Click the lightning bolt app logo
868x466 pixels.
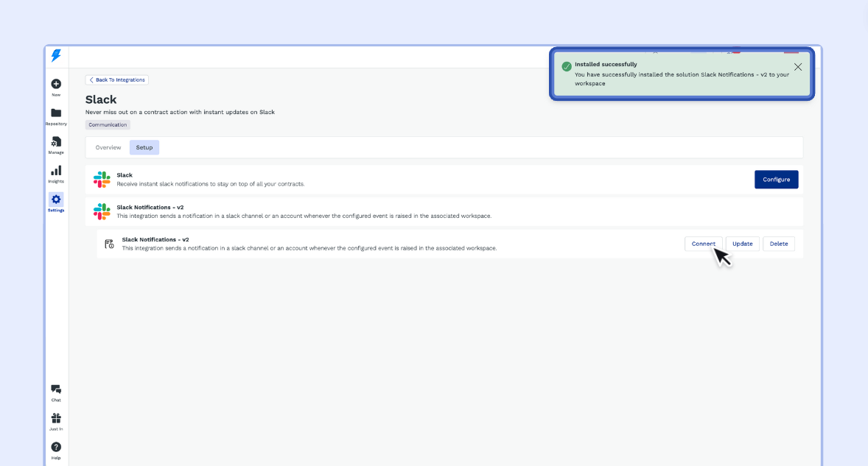point(56,55)
